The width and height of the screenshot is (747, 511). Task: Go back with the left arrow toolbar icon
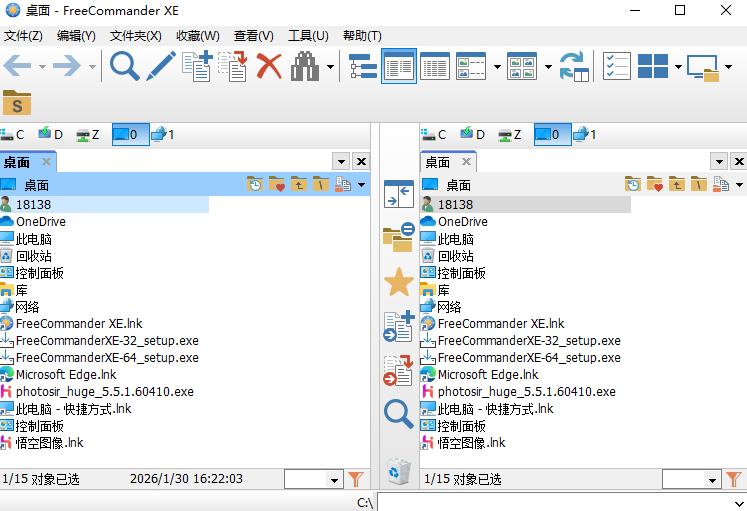(18, 66)
